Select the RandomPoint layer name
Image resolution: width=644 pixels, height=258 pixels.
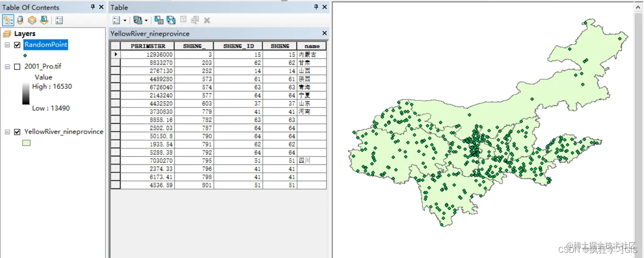coord(46,44)
